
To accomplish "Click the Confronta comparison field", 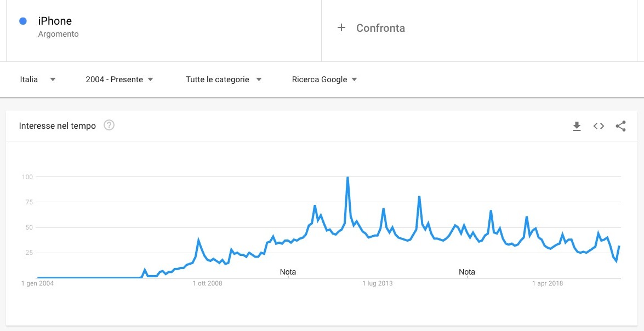I will pyautogui.click(x=380, y=28).
